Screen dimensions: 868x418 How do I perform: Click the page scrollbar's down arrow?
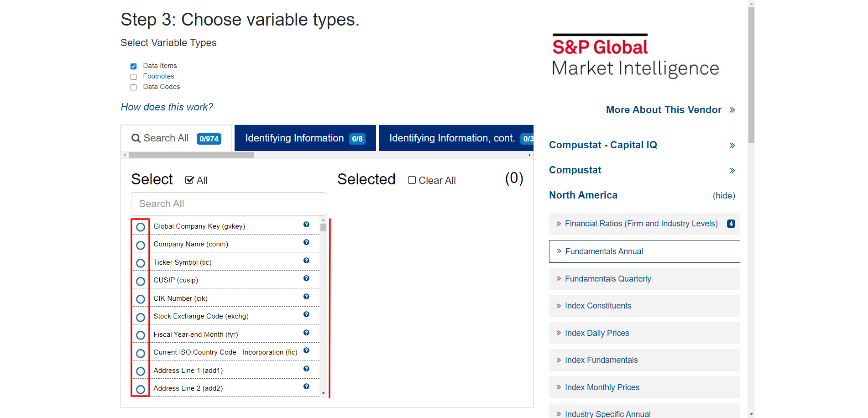(x=751, y=414)
